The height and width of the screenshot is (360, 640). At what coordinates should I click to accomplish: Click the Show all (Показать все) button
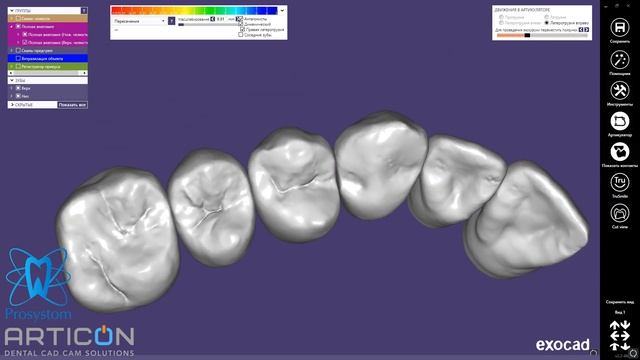pos(73,105)
